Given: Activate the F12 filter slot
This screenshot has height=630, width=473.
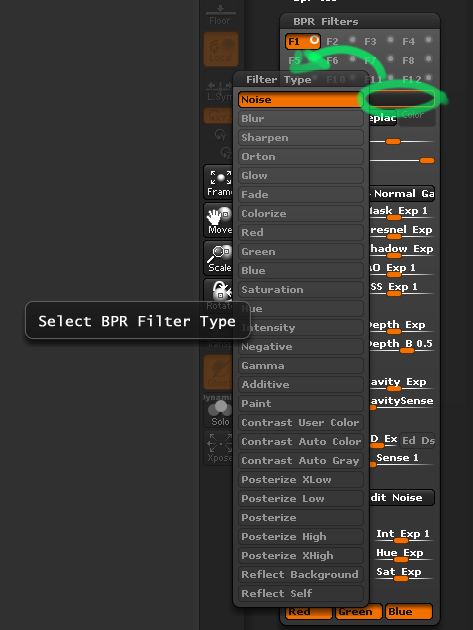Looking at the screenshot, I should pos(417,79).
